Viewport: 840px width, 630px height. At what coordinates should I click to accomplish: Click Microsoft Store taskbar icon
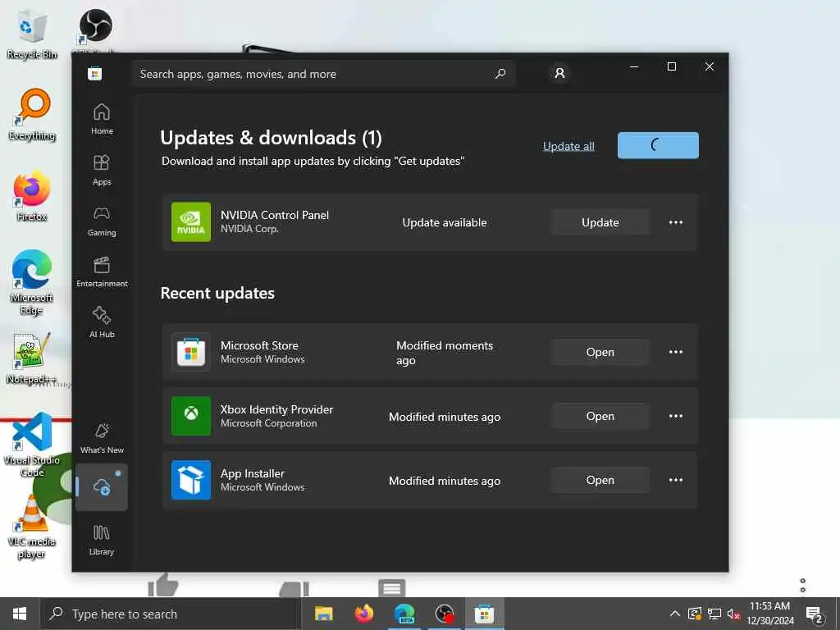coord(484,614)
